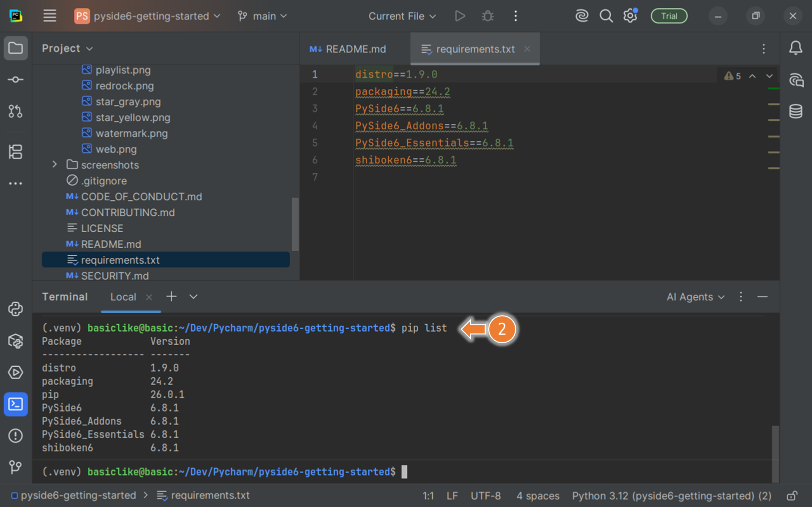This screenshot has height=507, width=812.
Task: Select playlist.png in project tree
Action: click(x=123, y=70)
